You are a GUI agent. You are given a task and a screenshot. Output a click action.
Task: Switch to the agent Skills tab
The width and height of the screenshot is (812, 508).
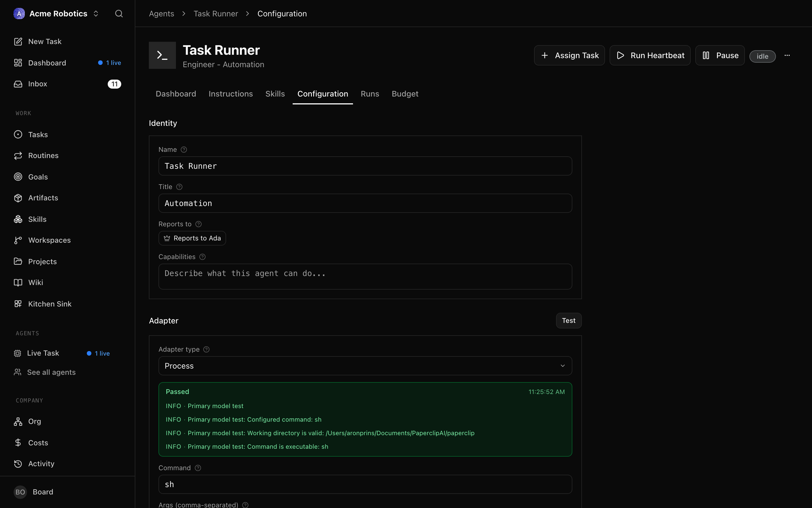point(275,94)
